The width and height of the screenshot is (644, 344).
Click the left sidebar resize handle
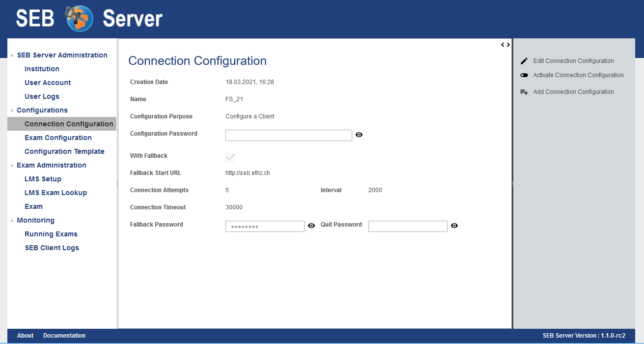click(x=117, y=184)
